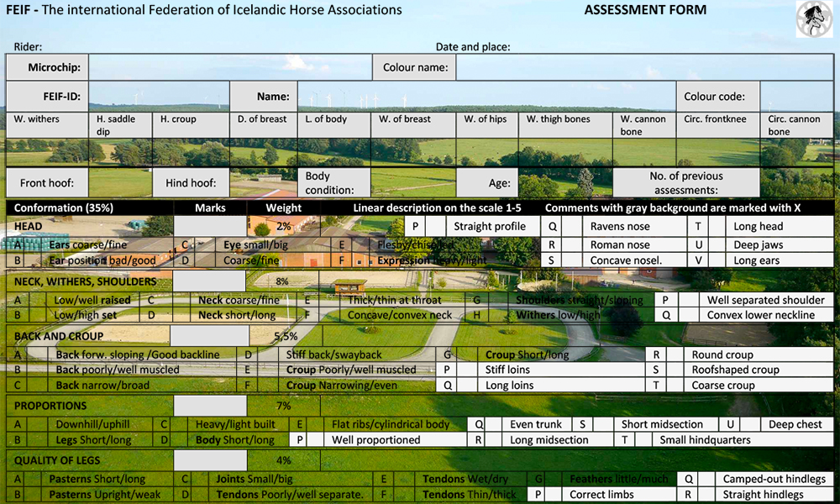The height and width of the screenshot is (504, 840).
Task: Click the 'Concave/convex neck' trait text
Action: click(x=400, y=315)
